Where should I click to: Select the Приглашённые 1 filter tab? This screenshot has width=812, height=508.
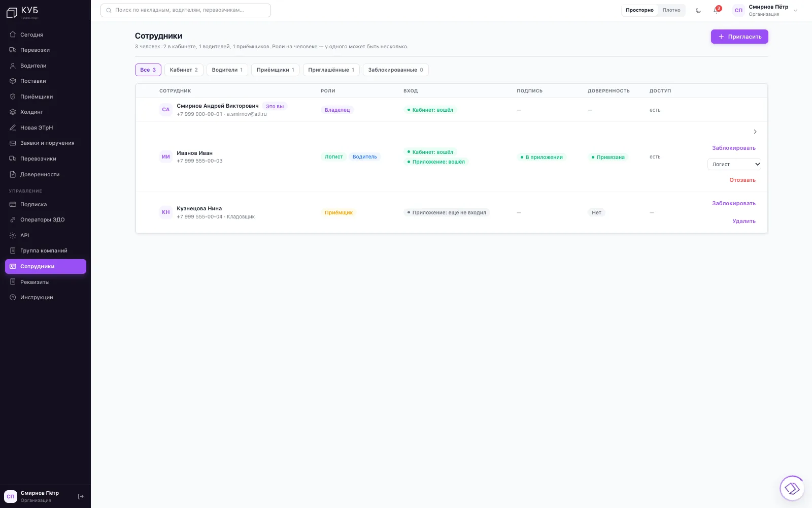pyautogui.click(x=331, y=70)
